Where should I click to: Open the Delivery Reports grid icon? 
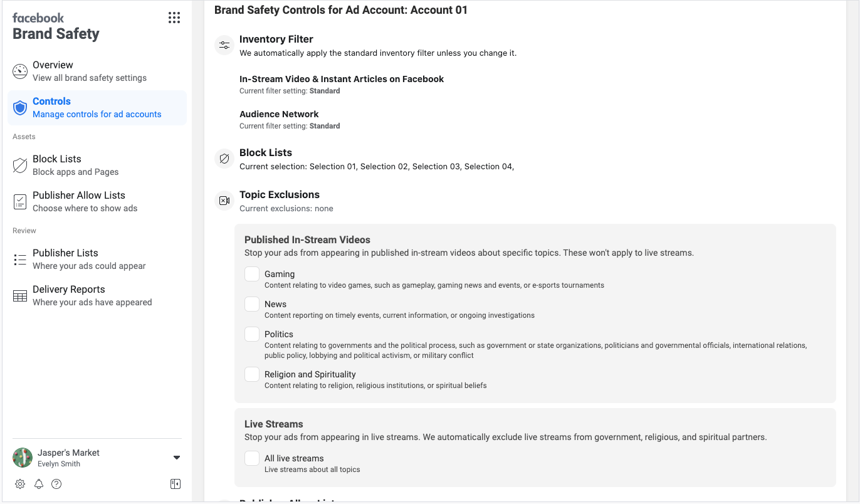pyautogui.click(x=19, y=295)
